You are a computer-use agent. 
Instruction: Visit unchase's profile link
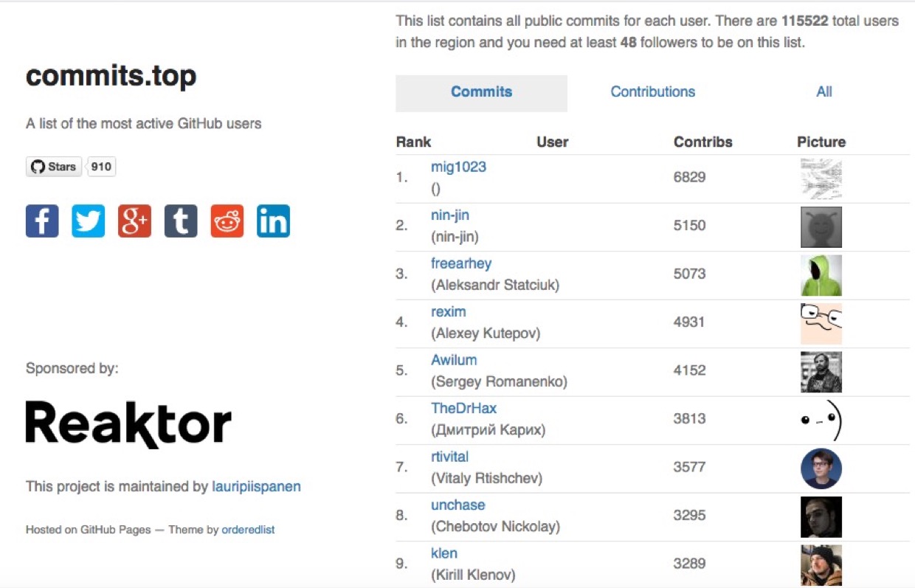pyautogui.click(x=458, y=505)
